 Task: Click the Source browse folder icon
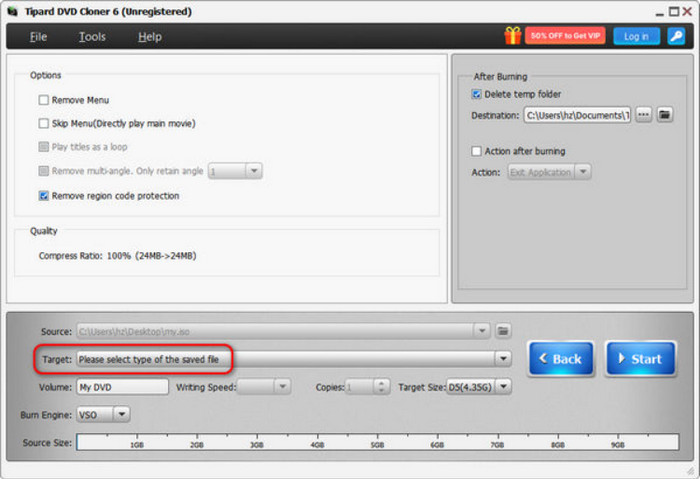[504, 330]
